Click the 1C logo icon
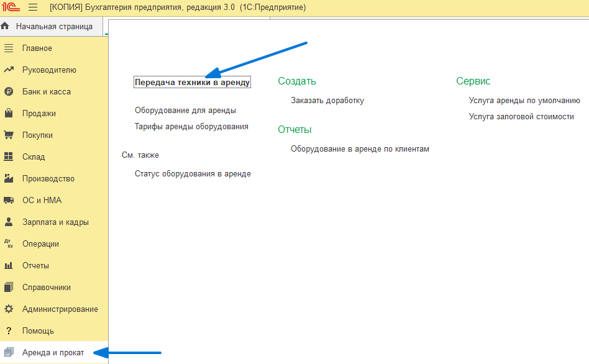Screen dimensions: 589x364 pyautogui.click(x=11, y=7)
